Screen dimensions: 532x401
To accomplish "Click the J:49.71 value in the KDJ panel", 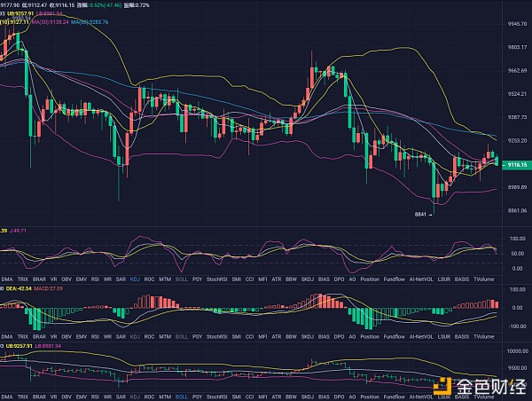I will [18, 231].
